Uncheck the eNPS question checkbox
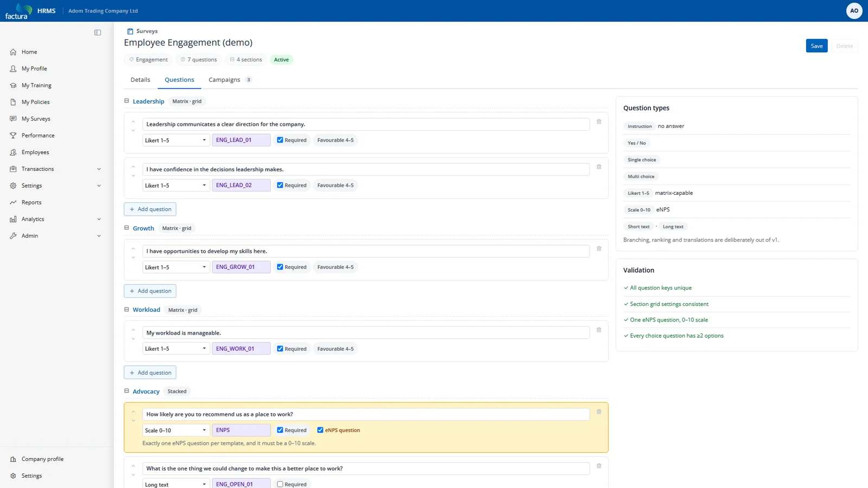The height and width of the screenshot is (488, 868). (x=320, y=430)
